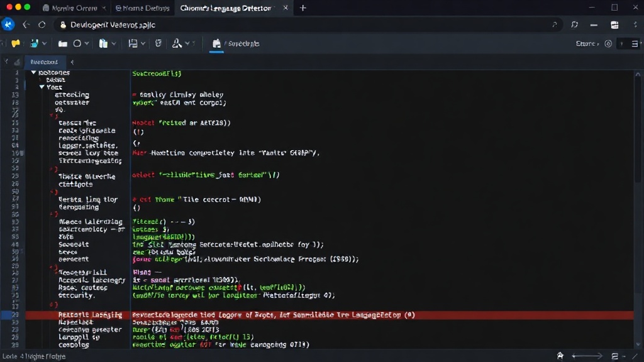Viewport: 644px width, 362px height.
Task: Collapse the second nested tree node triangle
Action: click(42, 87)
